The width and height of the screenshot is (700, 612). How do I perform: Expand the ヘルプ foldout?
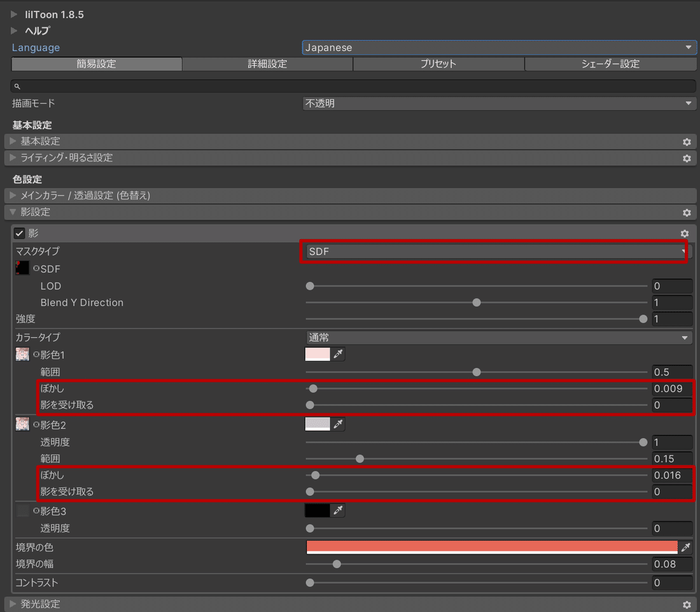click(x=14, y=30)
